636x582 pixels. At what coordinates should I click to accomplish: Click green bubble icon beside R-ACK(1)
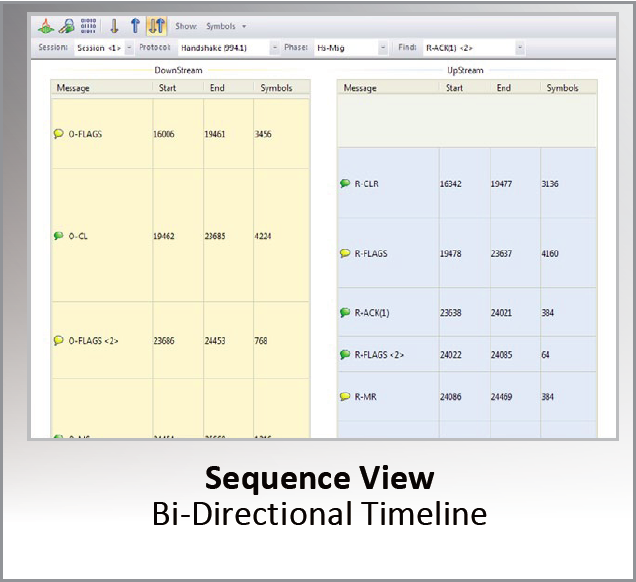click(345, 312)
